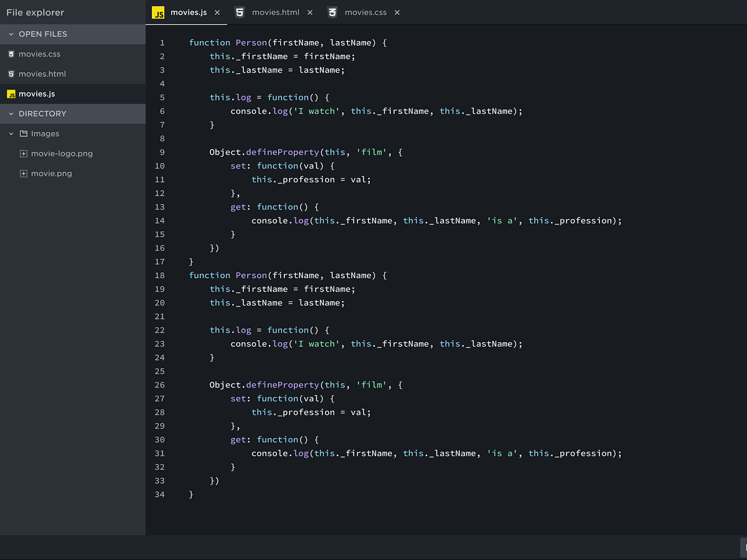Click the HTML file icon beside movies.html in sidebar

click(11, 73)
